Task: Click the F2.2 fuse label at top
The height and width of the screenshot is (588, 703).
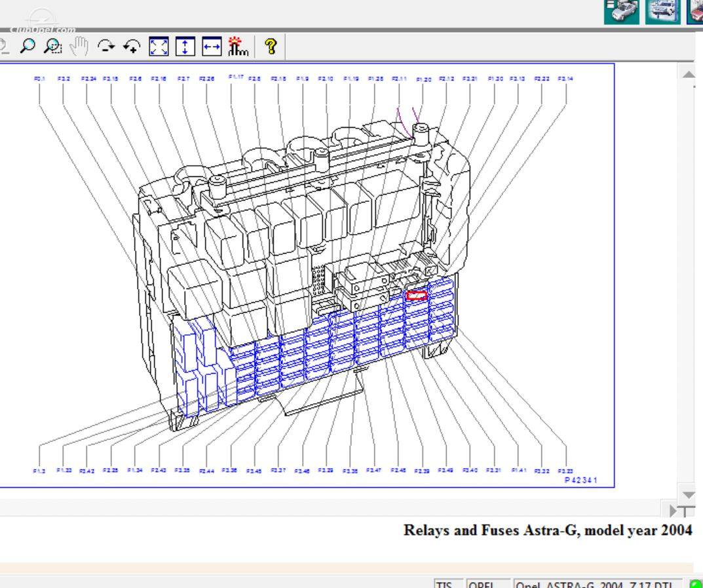Action: (x=64, y=79)
